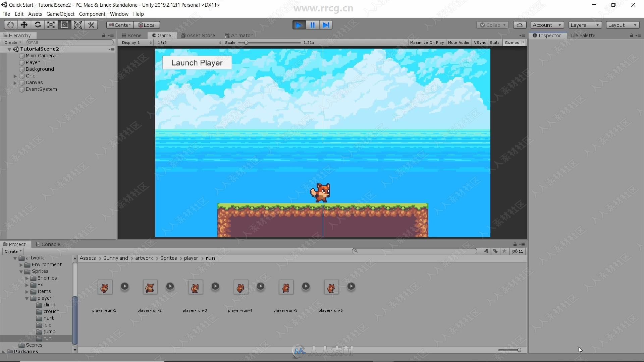Toggle hidden packages visibility count
644x362 pixels.
[x=518, y=251]
